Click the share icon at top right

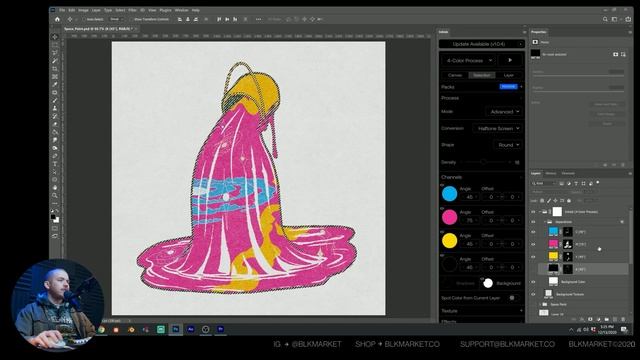point(628,19)
